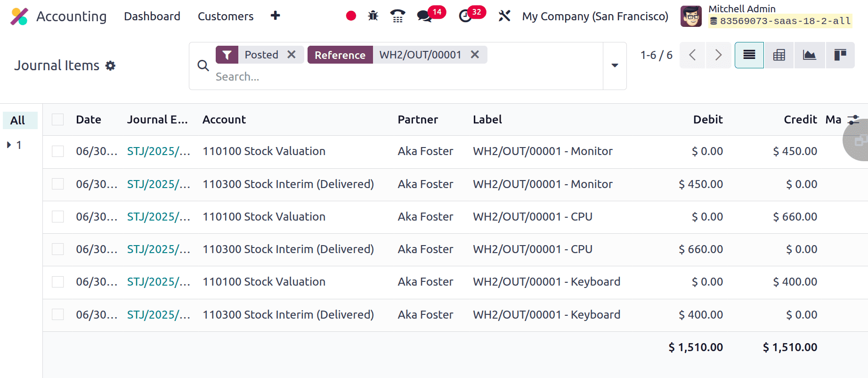Sort by Journal Entry column header
Viewport: 868px width, 378px height.
pos(157,120)
